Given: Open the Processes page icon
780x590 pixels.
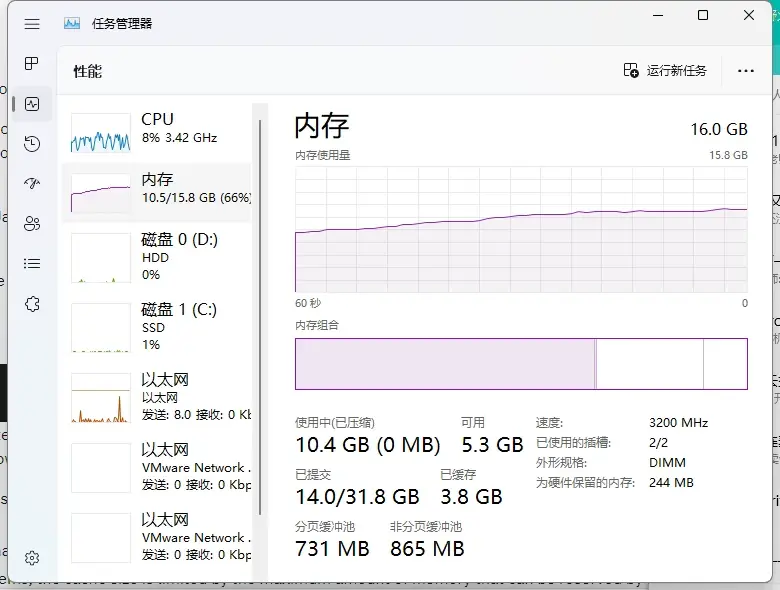Looking at the screenshot, I should click(x=32, y=64).
